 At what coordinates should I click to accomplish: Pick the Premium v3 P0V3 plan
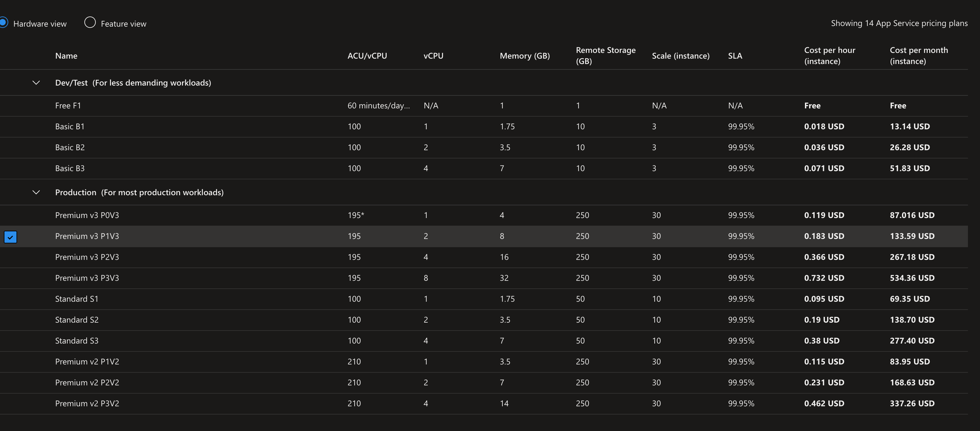pyautogui.click(x=87, y=215)
